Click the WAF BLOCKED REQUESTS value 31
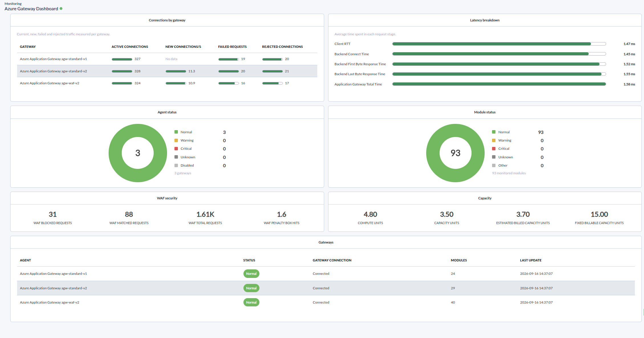644x338 pixels. (x=53, y=214)
